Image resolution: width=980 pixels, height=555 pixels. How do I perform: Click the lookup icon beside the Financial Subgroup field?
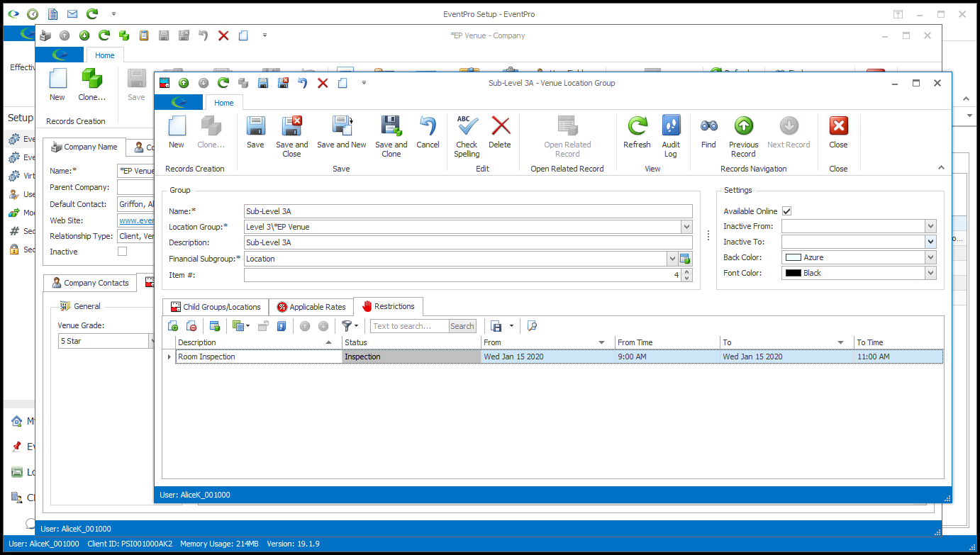coord(685,259)
